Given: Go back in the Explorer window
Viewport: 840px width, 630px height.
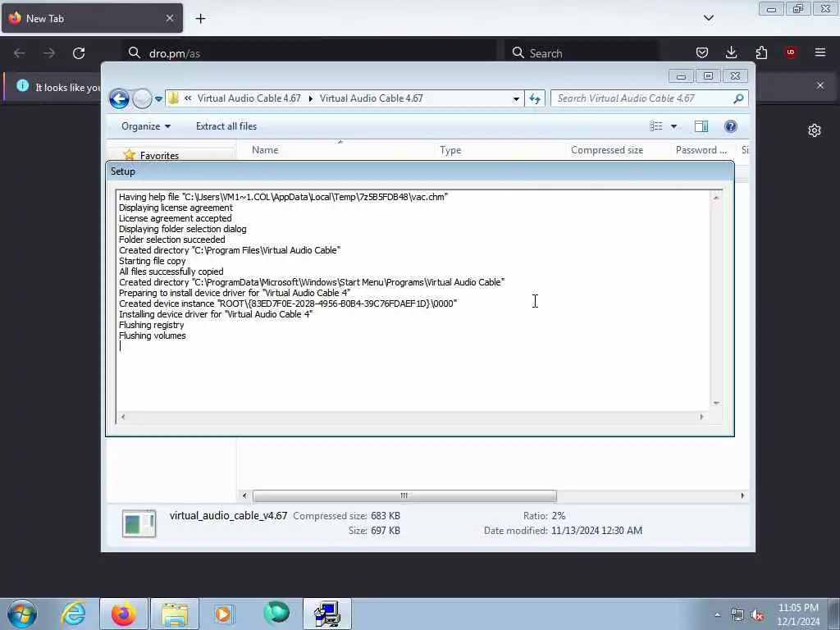Looking at the screenshot, I should [x=119, y=98].
